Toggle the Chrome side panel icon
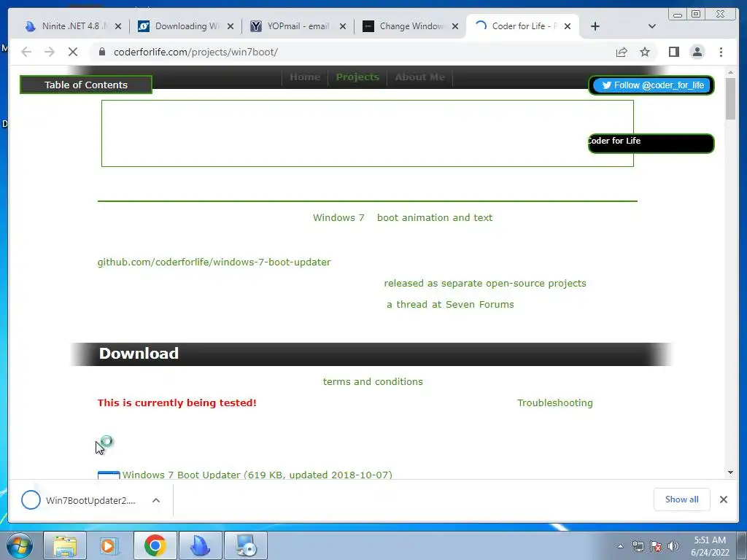The image size is (747, 560). 673,52
